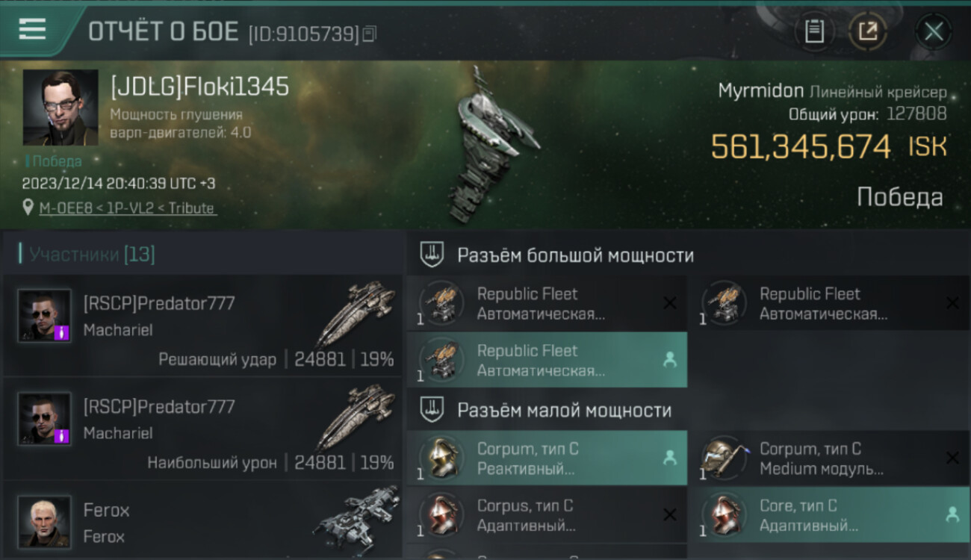Open Floki1345 pilot portrait

pyautogui.click(x=60, y=107)
